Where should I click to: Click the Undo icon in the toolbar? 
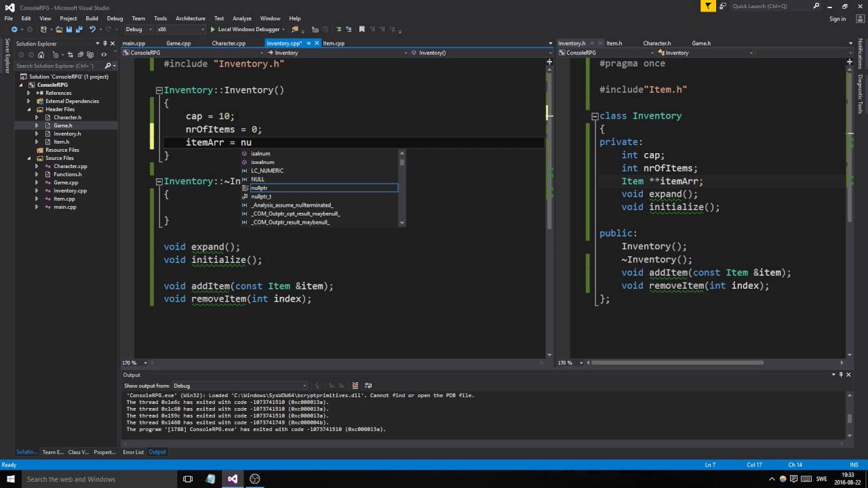93,29
